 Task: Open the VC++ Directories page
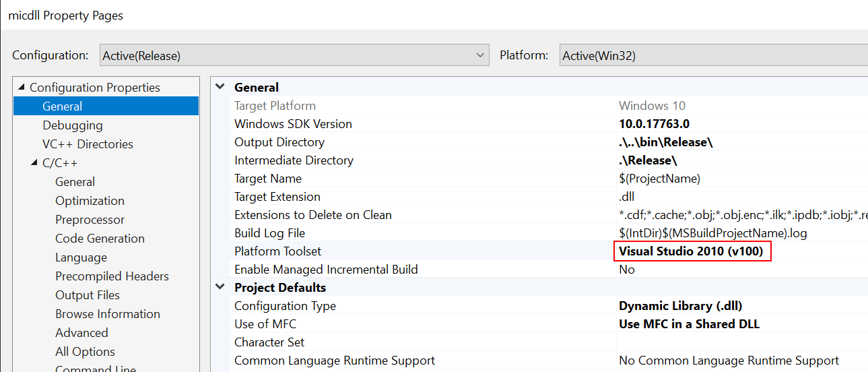88,144
